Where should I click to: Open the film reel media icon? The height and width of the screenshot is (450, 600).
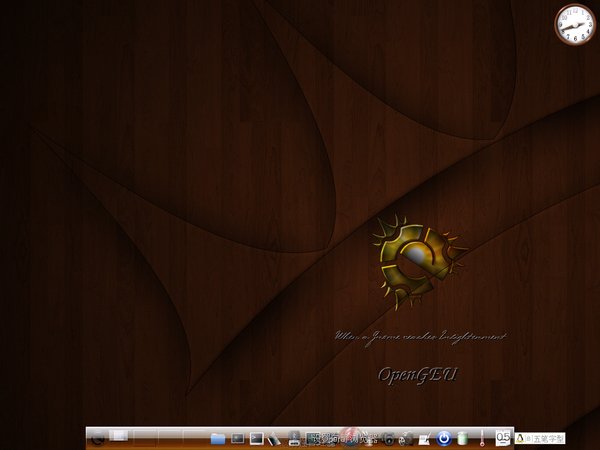[406, 439]
